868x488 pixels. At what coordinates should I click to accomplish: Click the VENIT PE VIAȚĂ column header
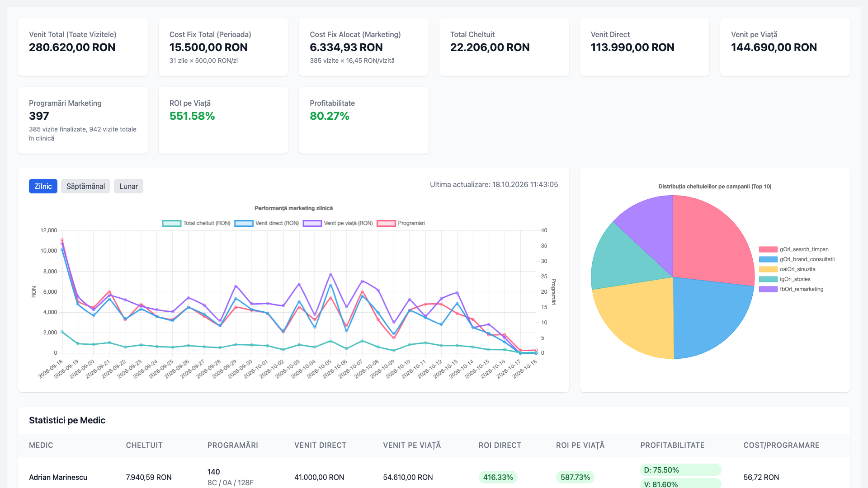click(x=412, y=445)
